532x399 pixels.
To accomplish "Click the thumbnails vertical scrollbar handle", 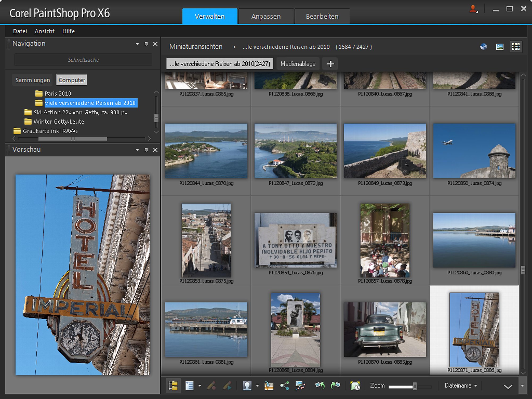I will (x=523, y=270).
